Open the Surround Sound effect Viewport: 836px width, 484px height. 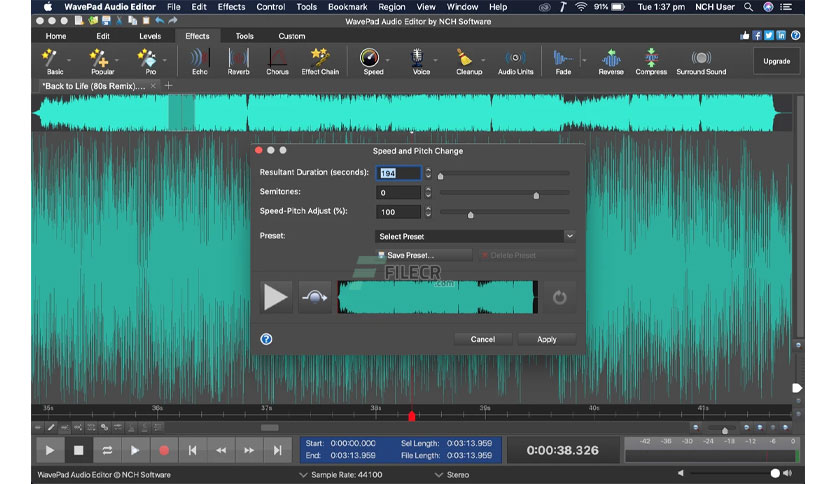(x=701, y=61)
